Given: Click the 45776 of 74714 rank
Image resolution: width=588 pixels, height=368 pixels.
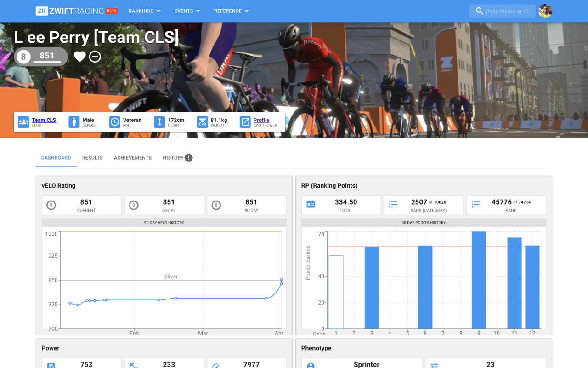Looking at the screenshot, I should [x=511, y=202].
